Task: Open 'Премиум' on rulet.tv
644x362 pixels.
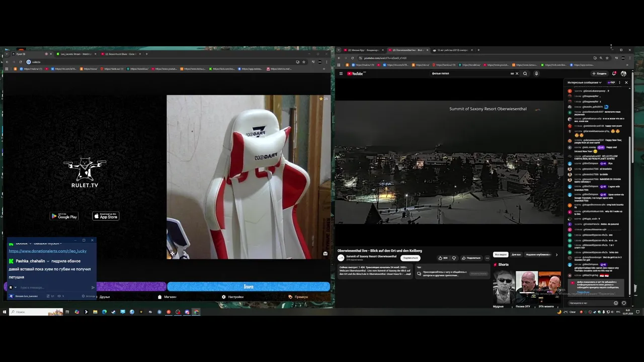Action: pyautogui.click(x=298, y=297)
